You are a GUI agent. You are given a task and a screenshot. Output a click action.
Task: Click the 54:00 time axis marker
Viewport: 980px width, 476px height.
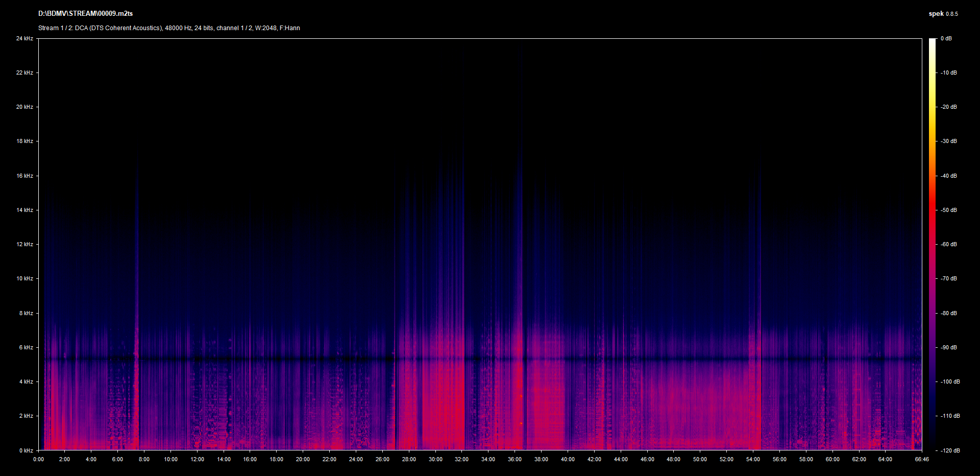point(753,459)
